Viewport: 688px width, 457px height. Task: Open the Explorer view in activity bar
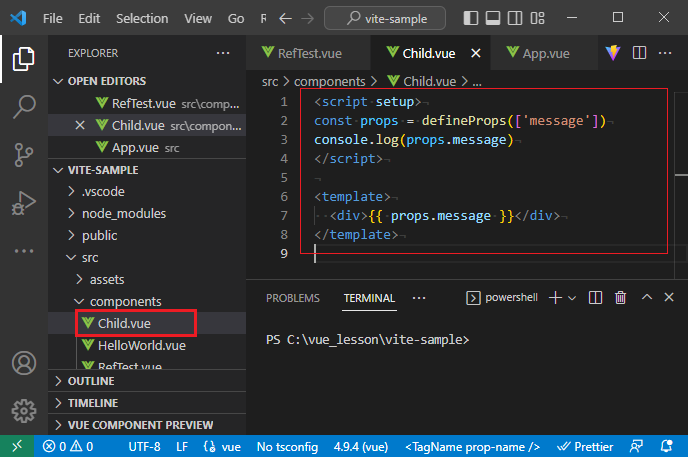click(24, 59)
